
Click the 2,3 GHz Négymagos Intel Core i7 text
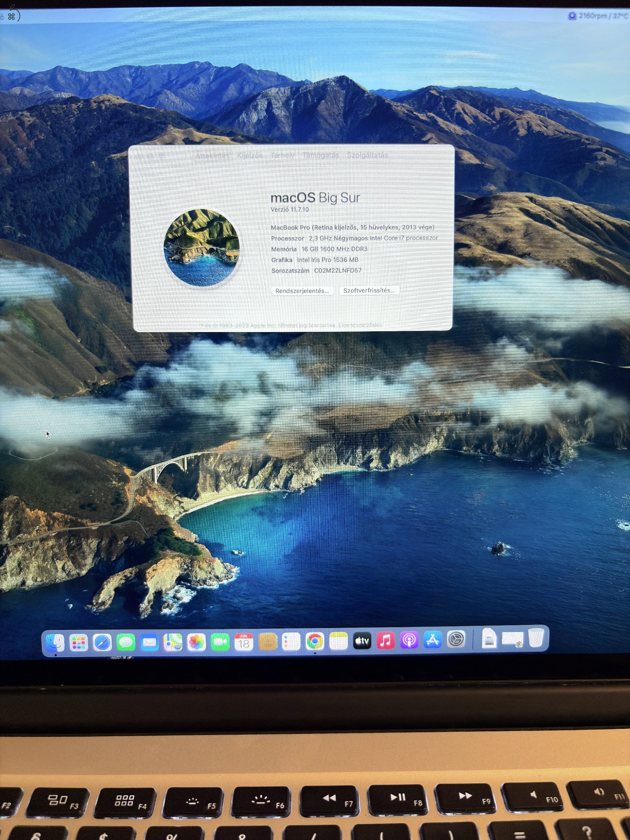click(x=373, y=238)
